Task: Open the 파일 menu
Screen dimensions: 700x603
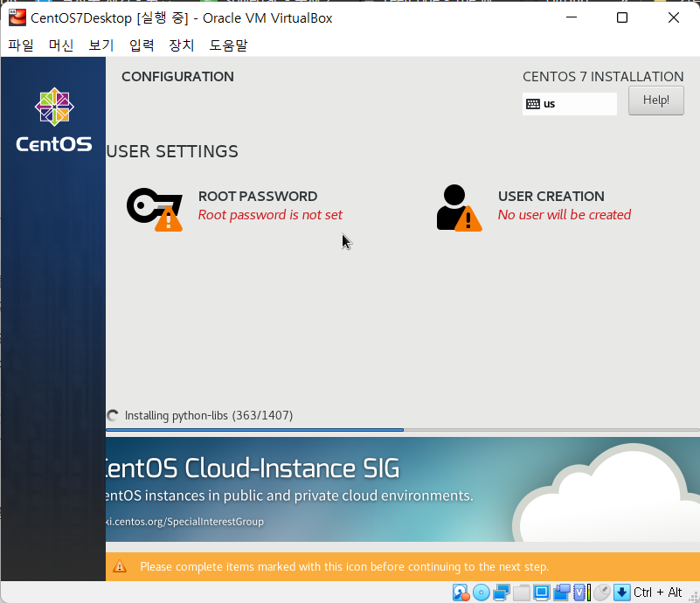Action: 20,45
